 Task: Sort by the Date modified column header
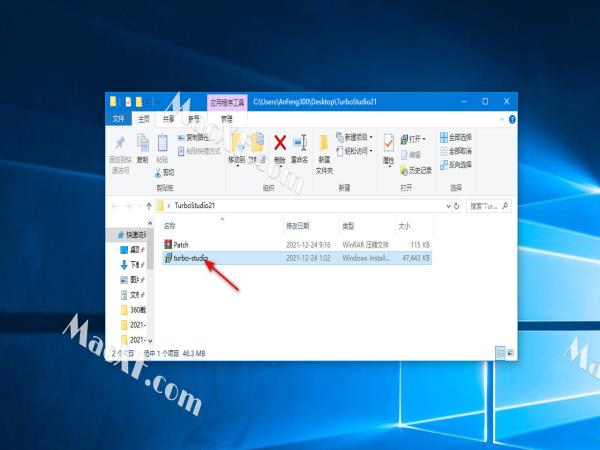pyautogui.click(x=298, y=226)
